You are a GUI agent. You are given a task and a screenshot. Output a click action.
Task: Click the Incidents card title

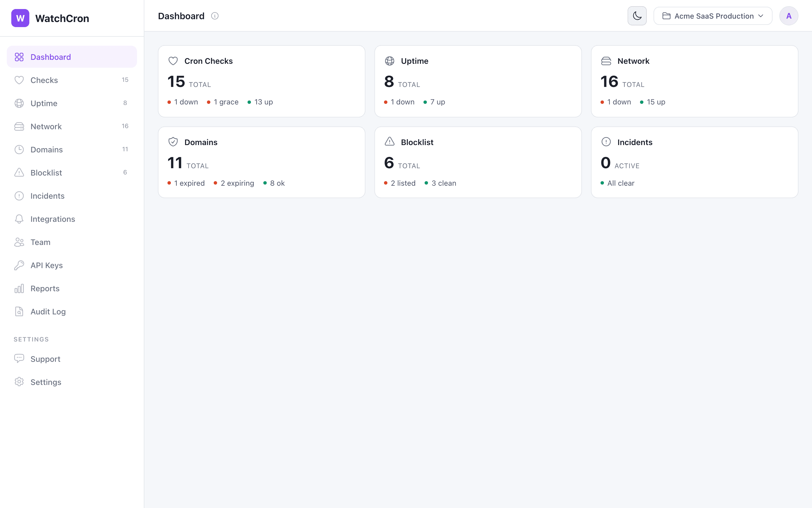coord(635,143)
